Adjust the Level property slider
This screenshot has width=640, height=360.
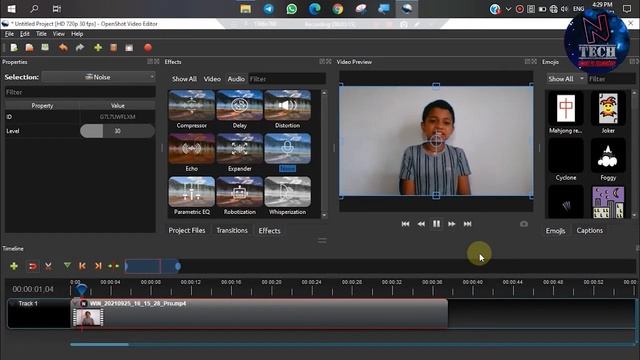click(x=118, y=131)
